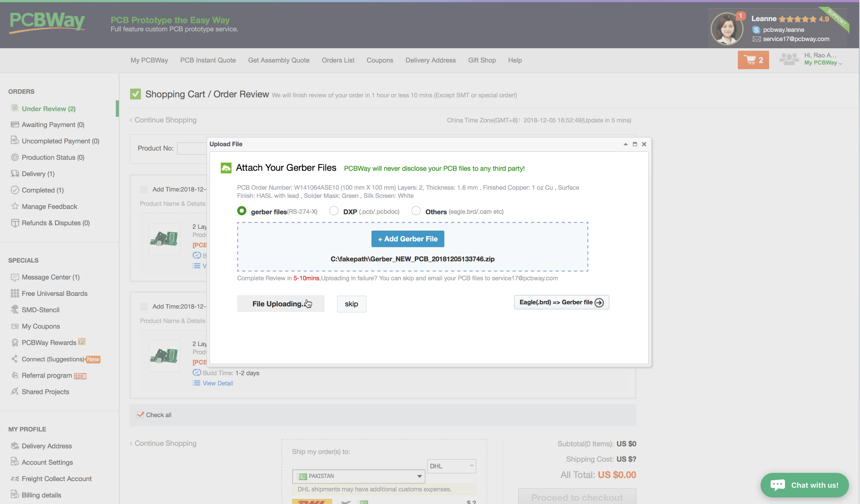Click the user group icon near Hi, Rao A...
The height and width of the screenshot is (504, 860).
click(x=789, y=59)
